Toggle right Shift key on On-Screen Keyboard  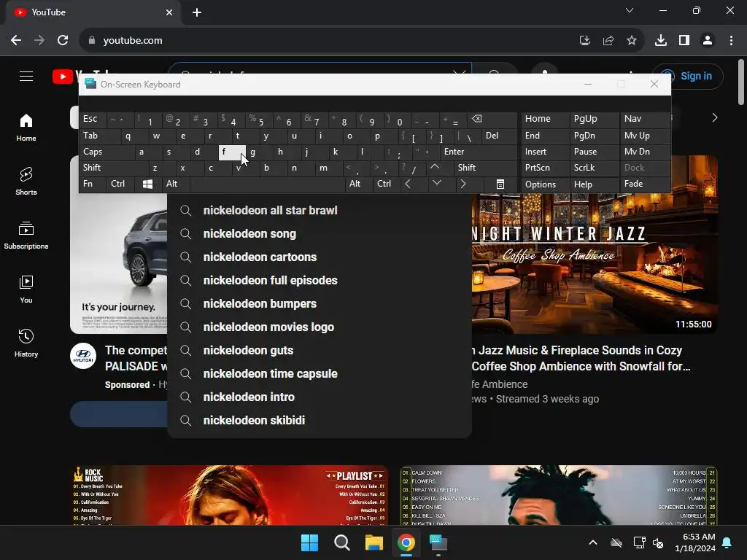pos(485,168)
